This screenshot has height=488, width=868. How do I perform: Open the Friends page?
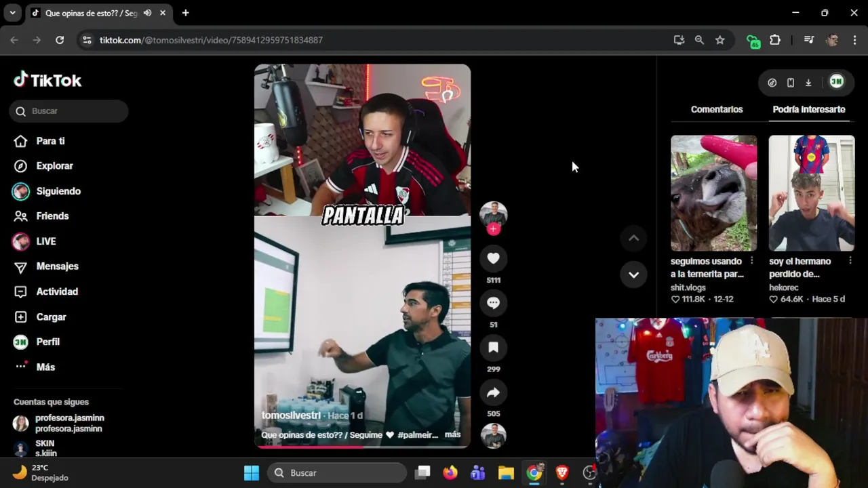[42, 216]
